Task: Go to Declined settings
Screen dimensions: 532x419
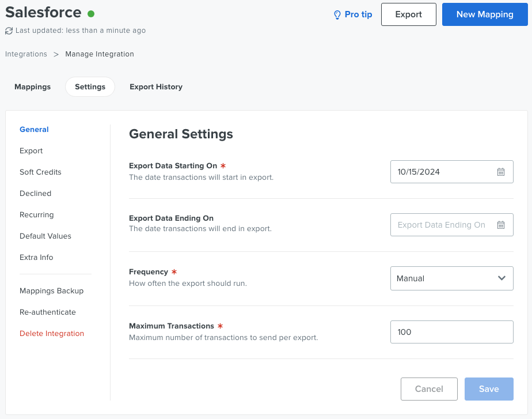Action: 35,194
